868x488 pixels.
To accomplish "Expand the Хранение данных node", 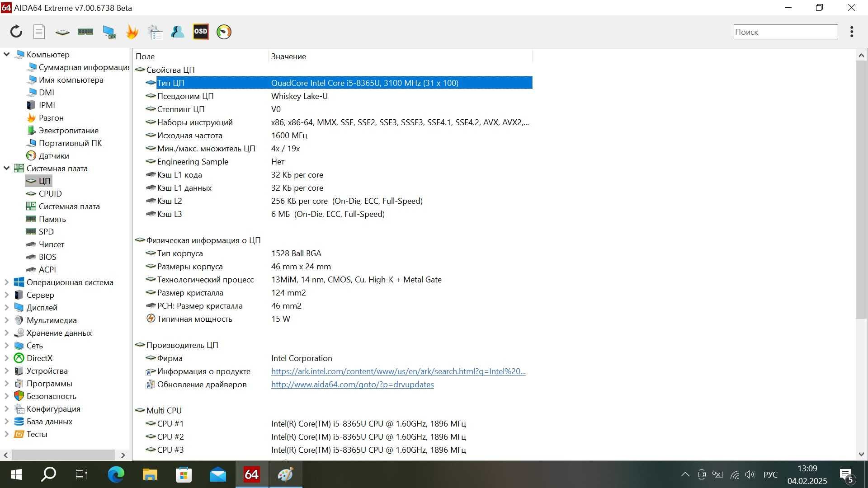I will pyautogui.click(x=7, y=333).
